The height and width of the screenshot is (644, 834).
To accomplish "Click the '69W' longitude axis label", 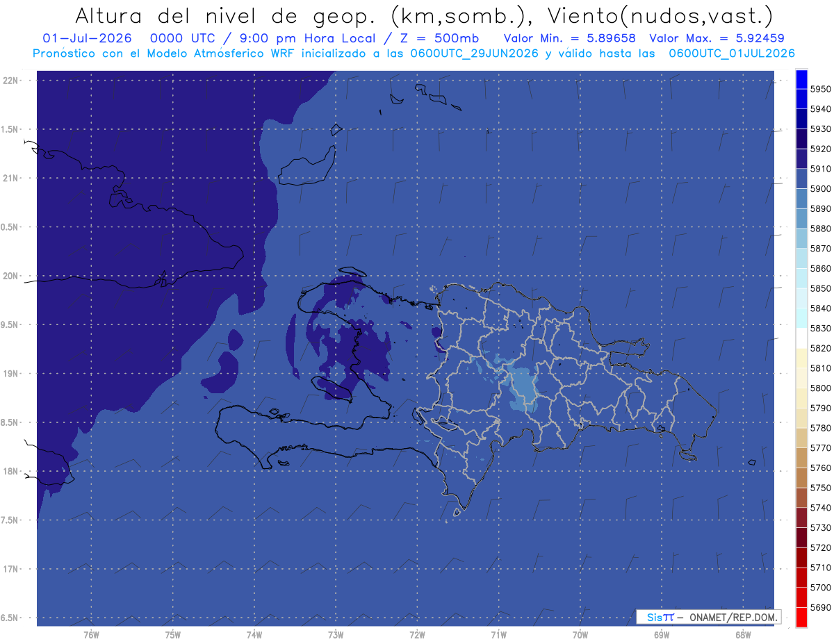I will [x=662, y=634].
